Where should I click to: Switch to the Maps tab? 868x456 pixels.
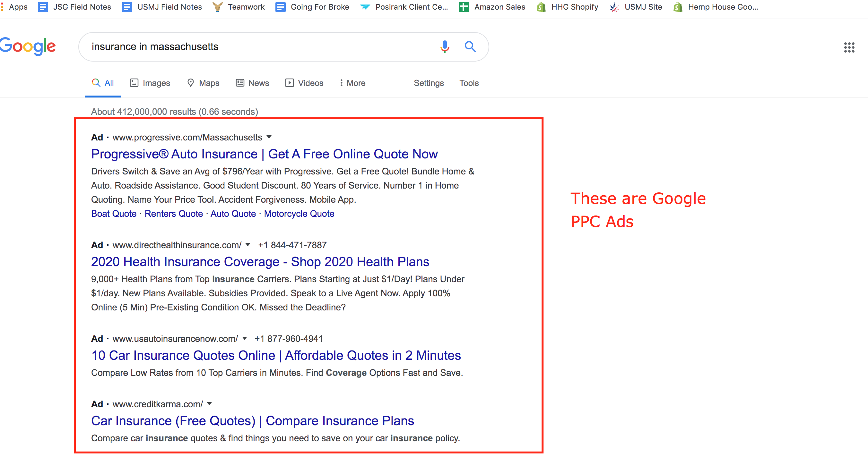pyautogui.click(x=203, y=83)
